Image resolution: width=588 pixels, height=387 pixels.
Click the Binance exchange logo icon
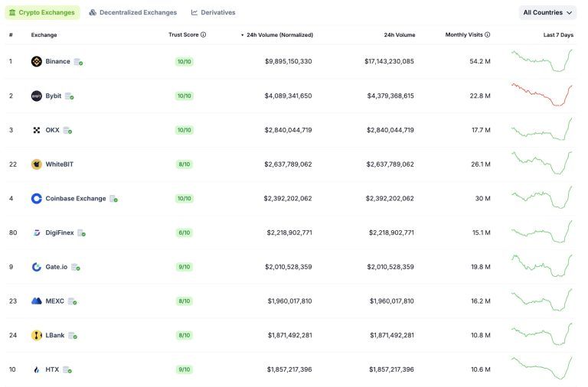point(36,61)
